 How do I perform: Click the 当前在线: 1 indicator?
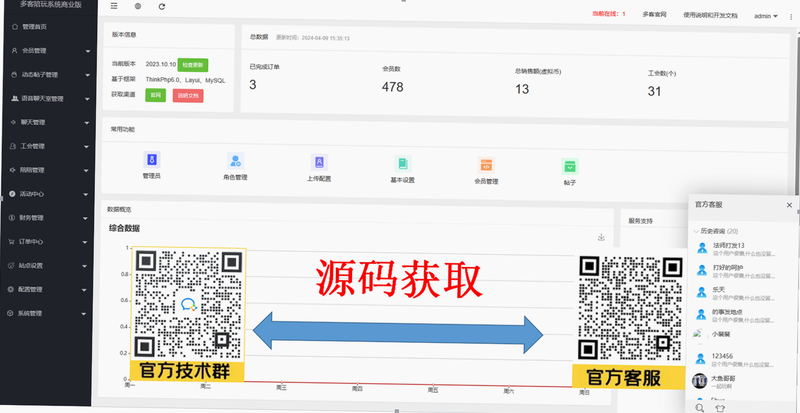coord(608,14)
